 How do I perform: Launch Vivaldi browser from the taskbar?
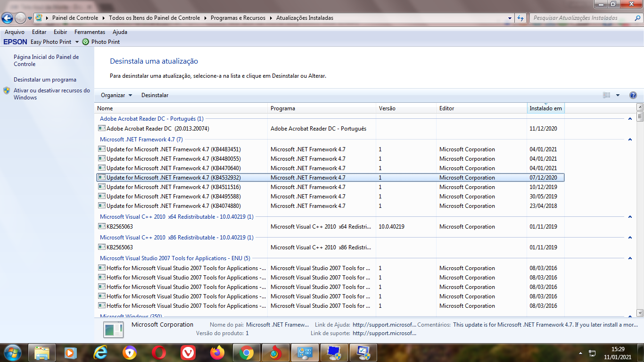(188, 353)
